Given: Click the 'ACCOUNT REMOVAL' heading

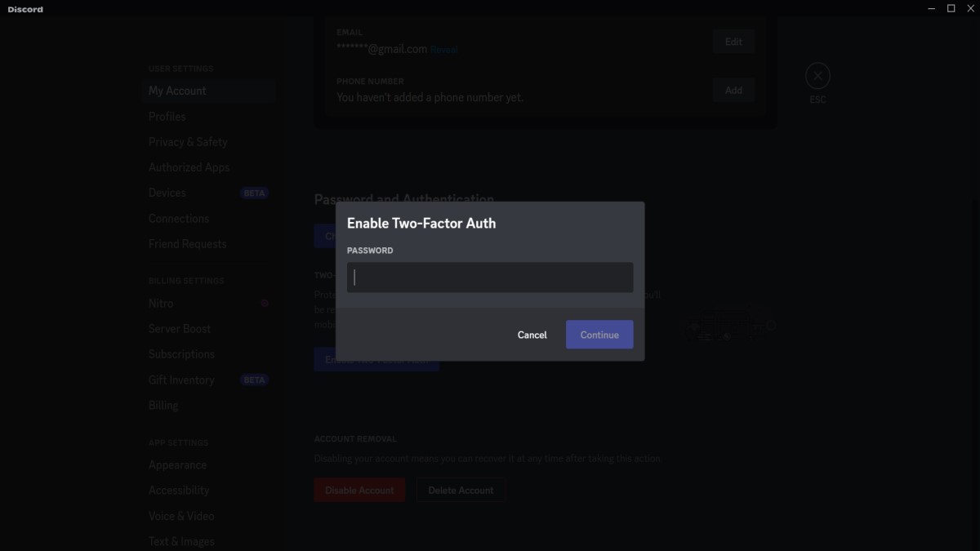Looking at the screenshot, I should (x=355, y=439).
